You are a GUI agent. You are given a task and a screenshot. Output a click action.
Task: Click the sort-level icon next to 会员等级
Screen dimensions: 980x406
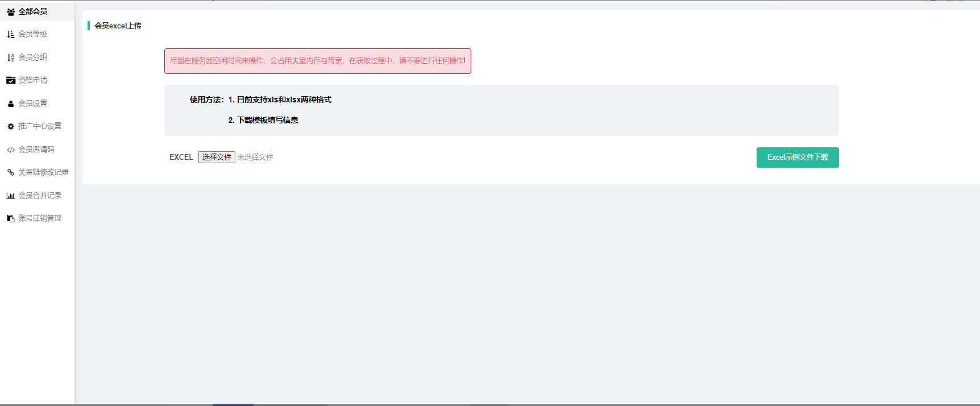(x=11, y=35)
